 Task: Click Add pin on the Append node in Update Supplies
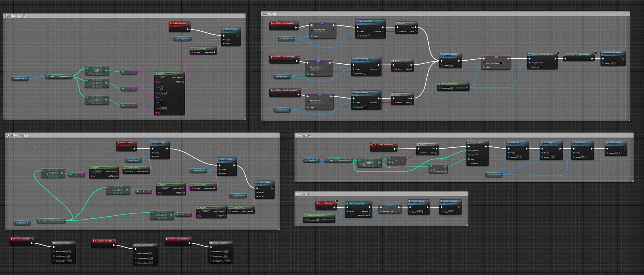[179, 82]
